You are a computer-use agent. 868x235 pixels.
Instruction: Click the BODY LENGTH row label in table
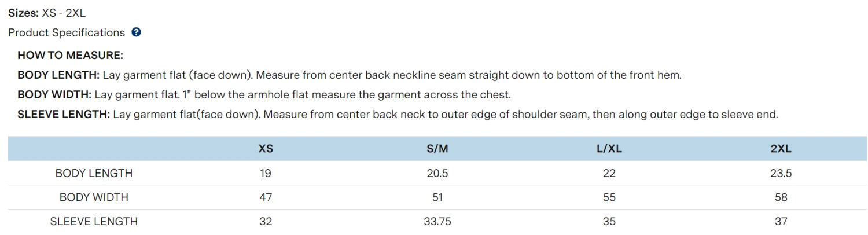click(x=94, y=173)
